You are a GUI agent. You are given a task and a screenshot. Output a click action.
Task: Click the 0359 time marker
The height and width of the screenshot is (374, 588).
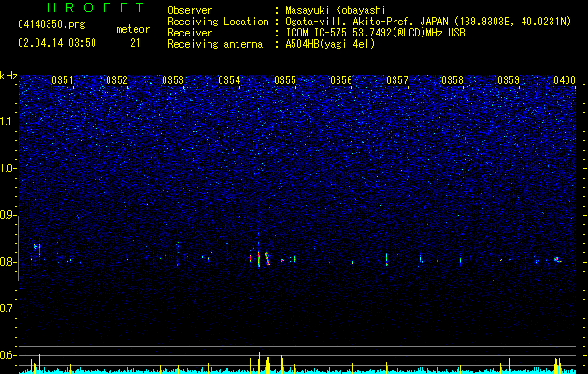(x=509, y=80)
